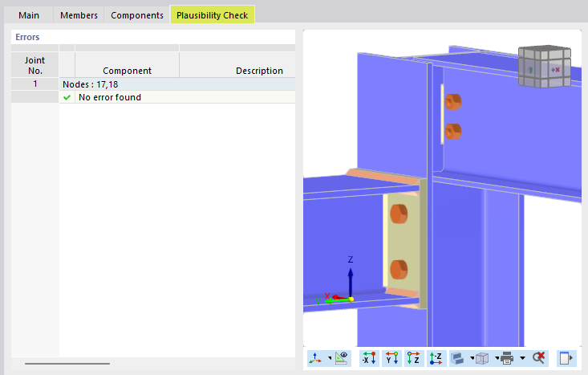Select the Plausibility Check tab
The image size is (588, 375).
[213, 14]
